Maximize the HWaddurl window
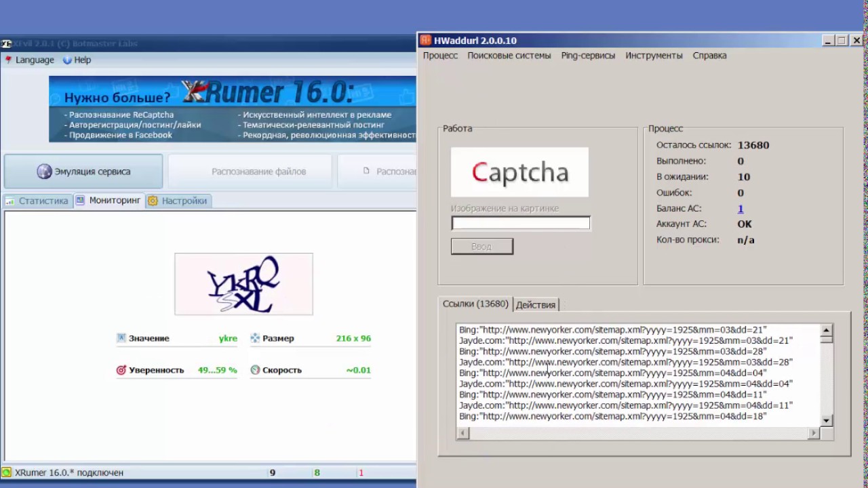 [842, 41]
